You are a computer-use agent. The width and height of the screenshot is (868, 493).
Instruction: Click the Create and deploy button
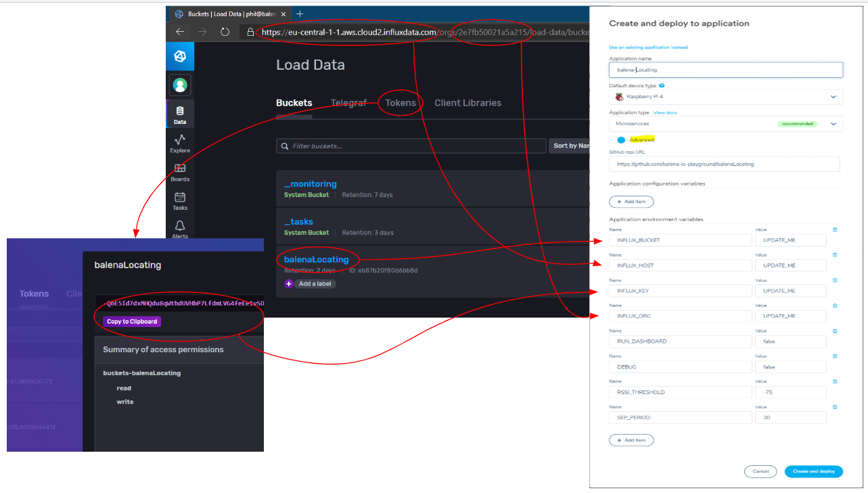point(813,471)
